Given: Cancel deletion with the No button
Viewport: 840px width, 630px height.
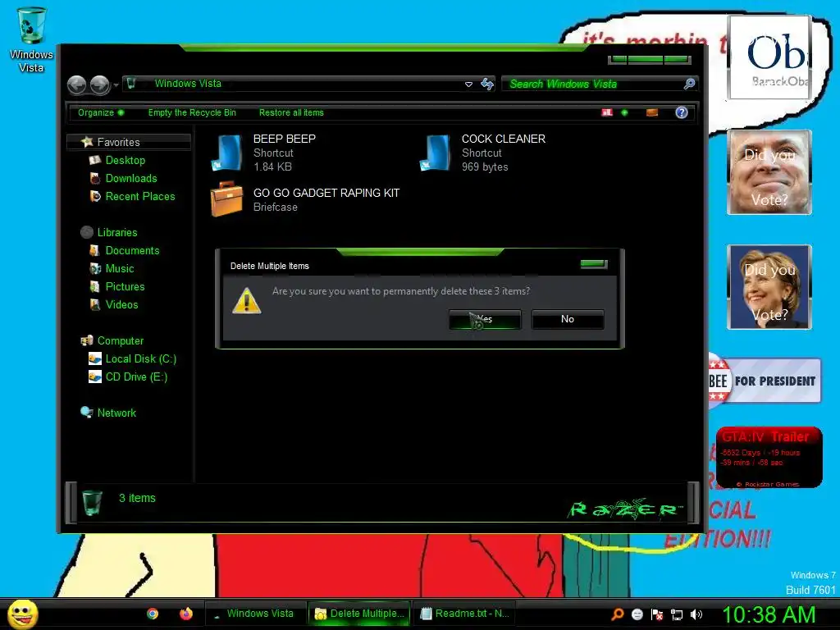Looking at the screenshot, I should click(x=568, y=319).
